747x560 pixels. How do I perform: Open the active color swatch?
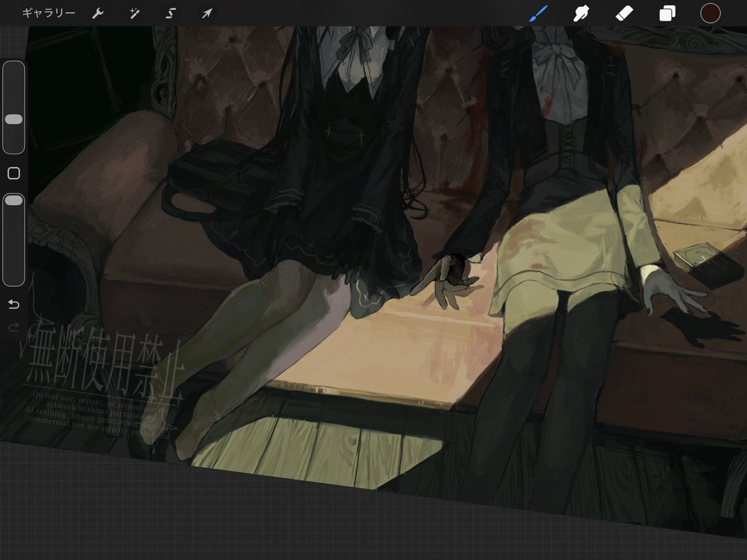click(710, 13)
